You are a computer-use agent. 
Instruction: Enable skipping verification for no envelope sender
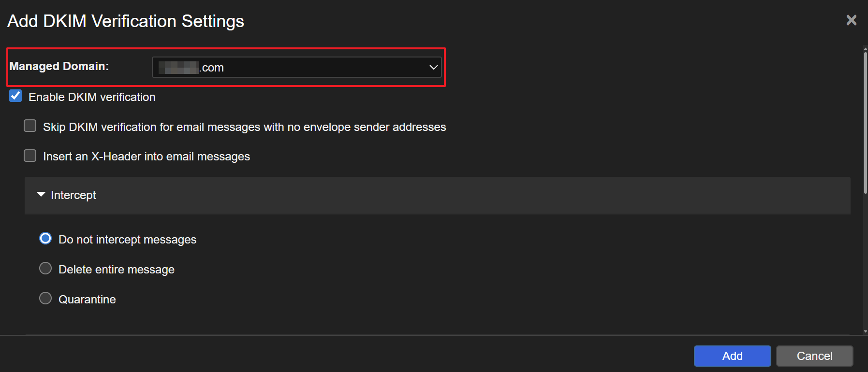tap(30, 126)
